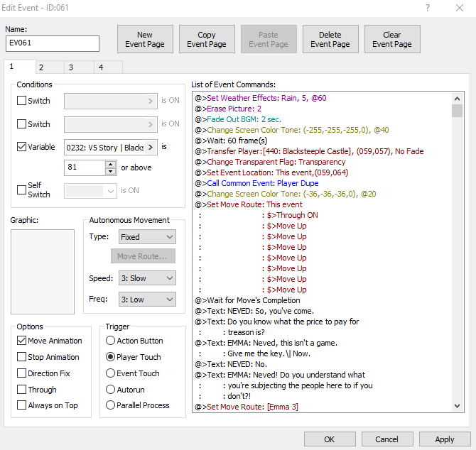Enable the Through option checkbox
The height and width of the screenshot is (450, 476).
(22, 390)
